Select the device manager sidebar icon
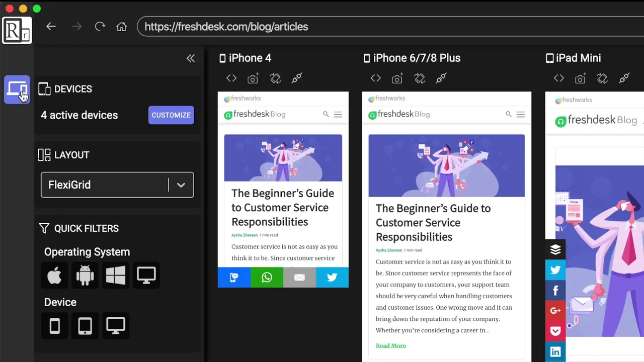Viewport: 644px width, 362px height. (17, 89)
